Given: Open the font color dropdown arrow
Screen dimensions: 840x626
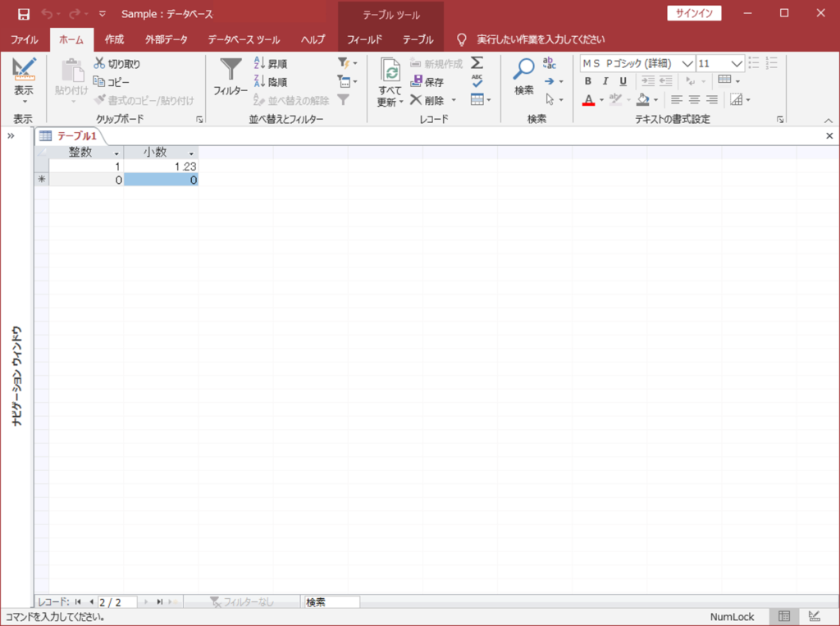Looking at the screenshot, I should 601,100.
